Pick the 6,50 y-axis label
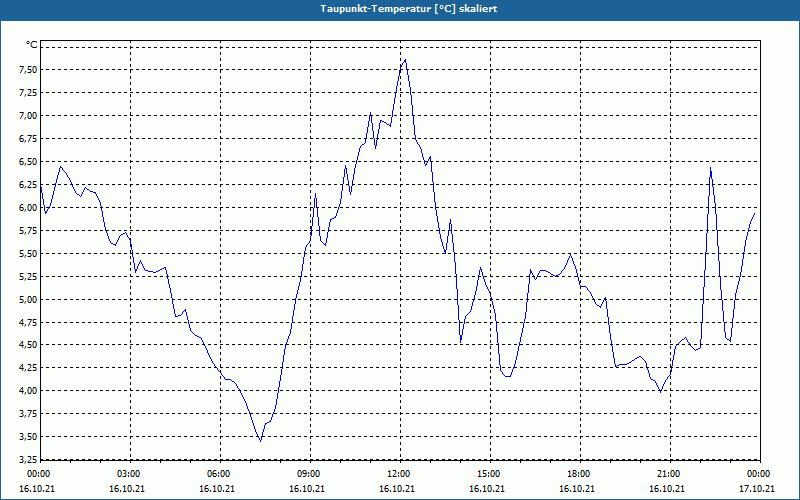Viewport: 800px width, 500px height. click(x=28, y=162)
